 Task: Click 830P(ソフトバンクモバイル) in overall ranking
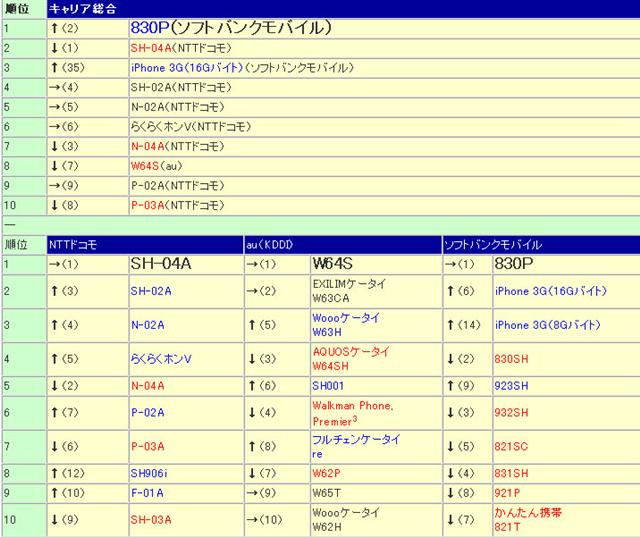231,28
